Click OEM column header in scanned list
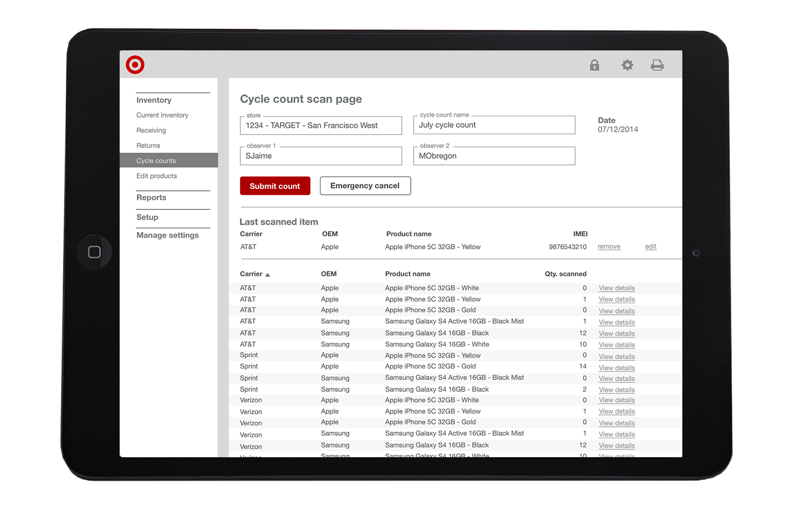Screen dimensions: 800x532 point(329,274)
